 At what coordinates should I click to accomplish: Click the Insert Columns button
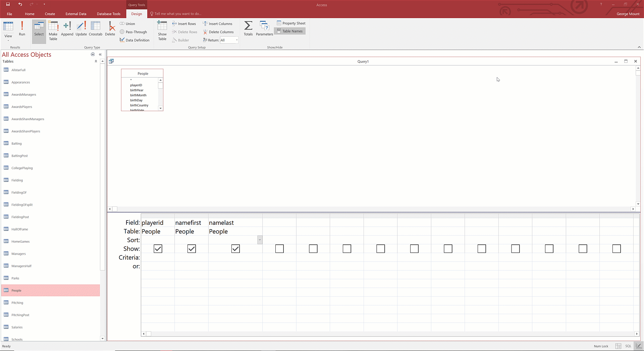[x=217, y=24]
